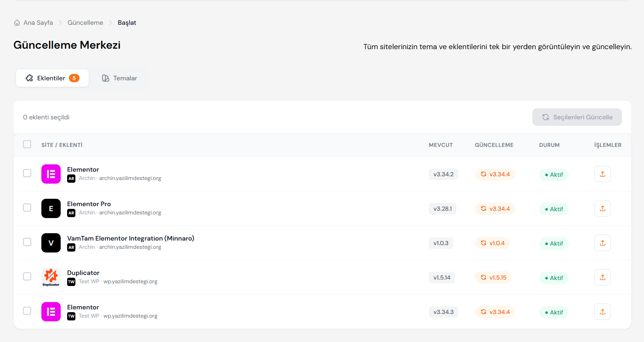Image resolution: width=644 pixels, height=342 pixels.
Task: Click the upload icon for Duplicator row
Action: pyautogui.click(x=602, y=277)
